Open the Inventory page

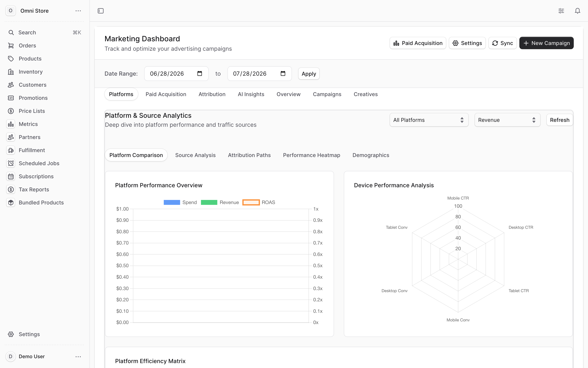coord(31,72)
